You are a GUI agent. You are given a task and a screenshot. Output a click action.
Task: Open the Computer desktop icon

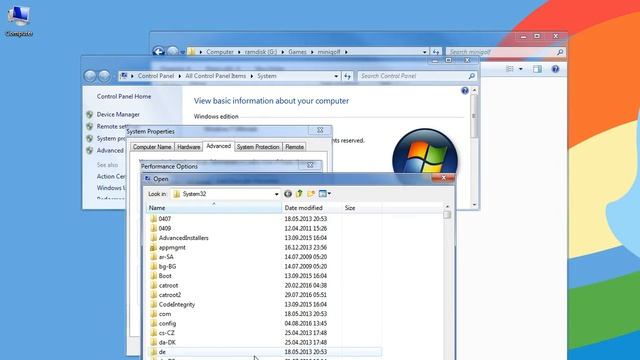click(x=19, y=21)
